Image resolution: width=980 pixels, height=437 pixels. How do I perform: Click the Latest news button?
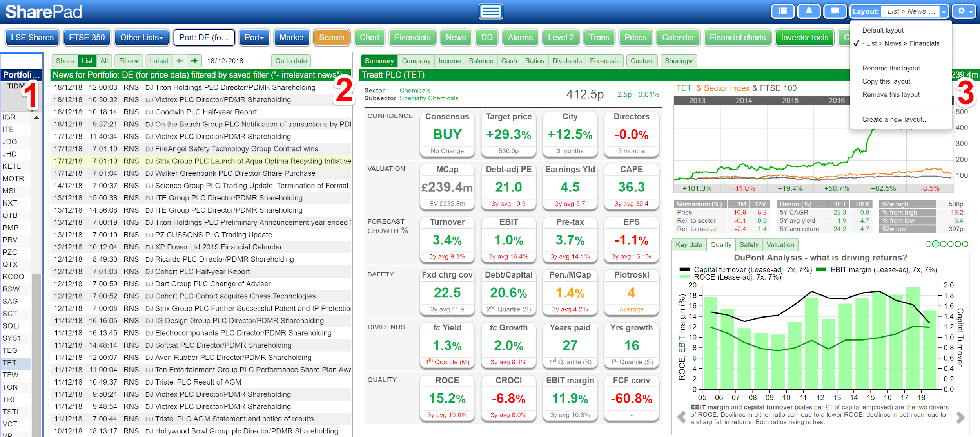[x=159, y=61]
